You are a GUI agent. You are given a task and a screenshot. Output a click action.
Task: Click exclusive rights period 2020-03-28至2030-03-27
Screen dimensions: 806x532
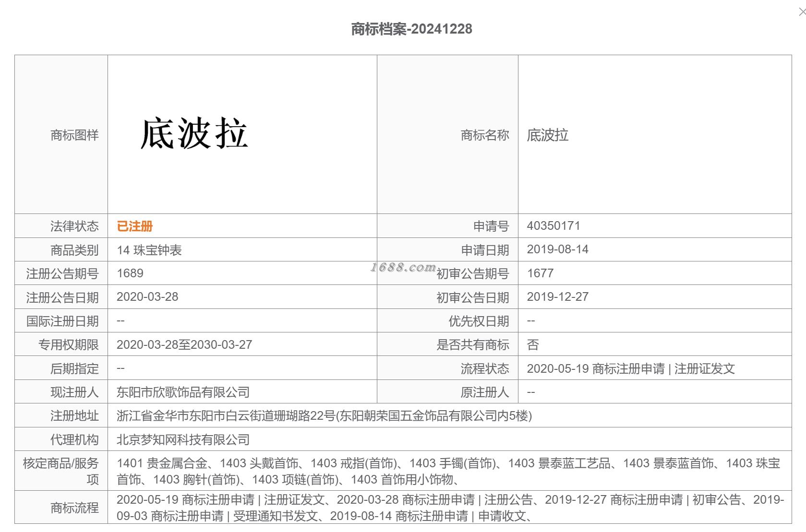coord(184,344)
